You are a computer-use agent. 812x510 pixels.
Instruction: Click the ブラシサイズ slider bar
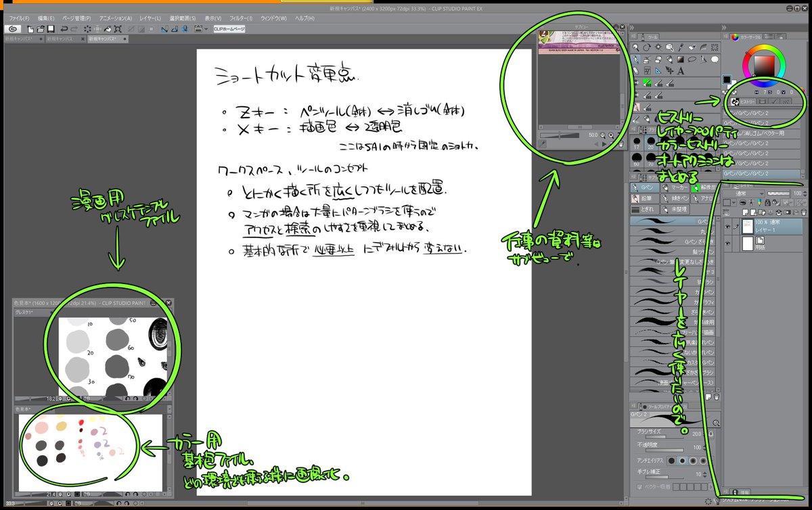coord(664,437)
